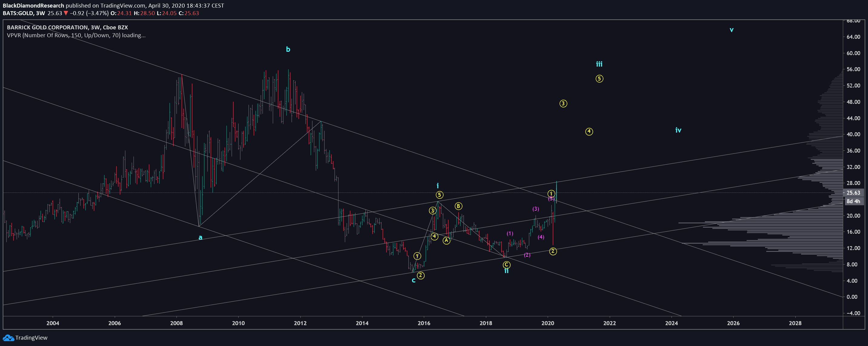Click the 8d 4h bar countdown tag

(x=853, y=201)
